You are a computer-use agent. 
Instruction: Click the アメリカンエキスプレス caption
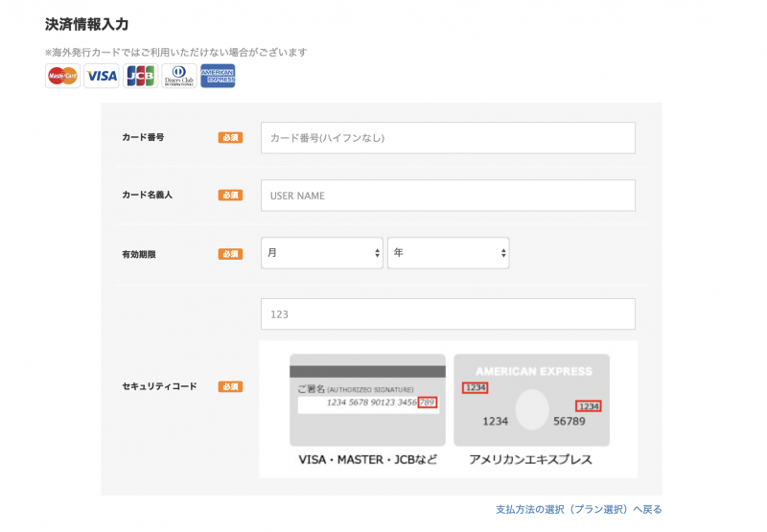tap(531, 460)
